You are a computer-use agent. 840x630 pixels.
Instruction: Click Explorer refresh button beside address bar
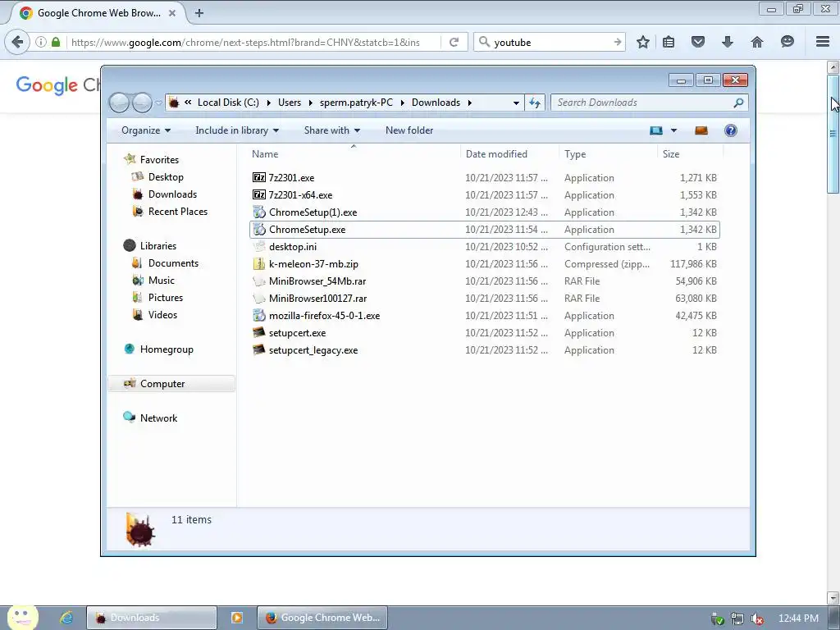click(535, 103)
